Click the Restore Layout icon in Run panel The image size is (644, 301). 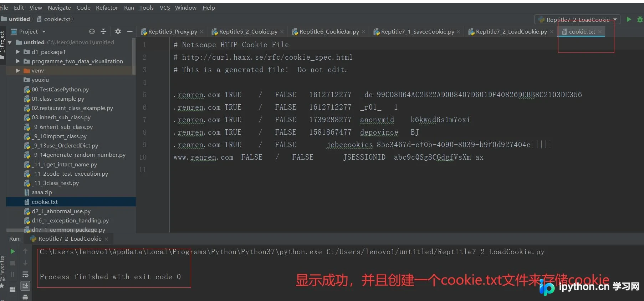(12, 290)
